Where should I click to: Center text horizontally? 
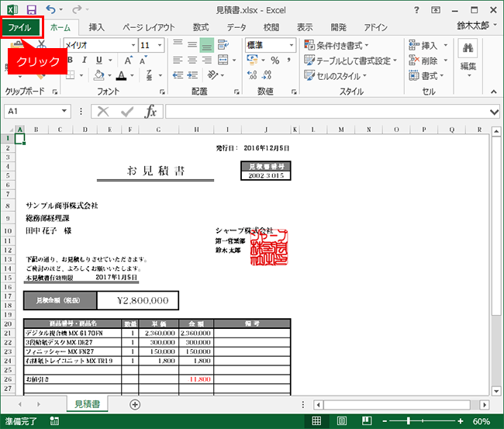tap(192, 61)
